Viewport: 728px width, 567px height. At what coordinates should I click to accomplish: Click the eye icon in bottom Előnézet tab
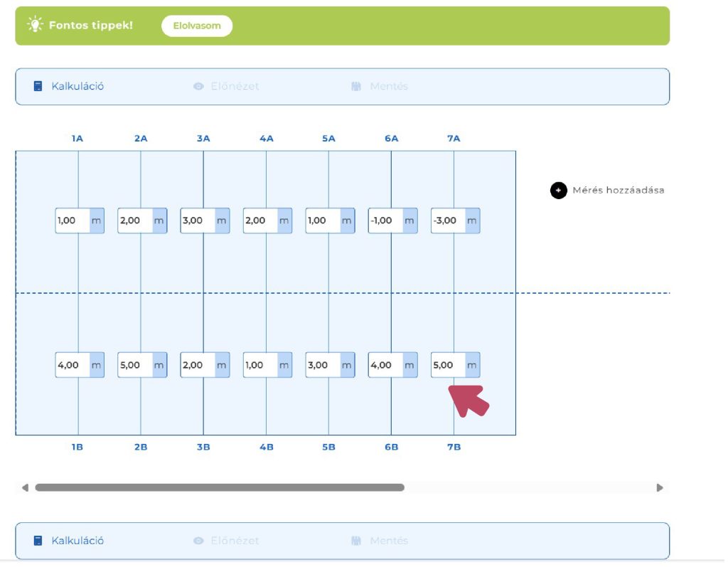[198, 541]
